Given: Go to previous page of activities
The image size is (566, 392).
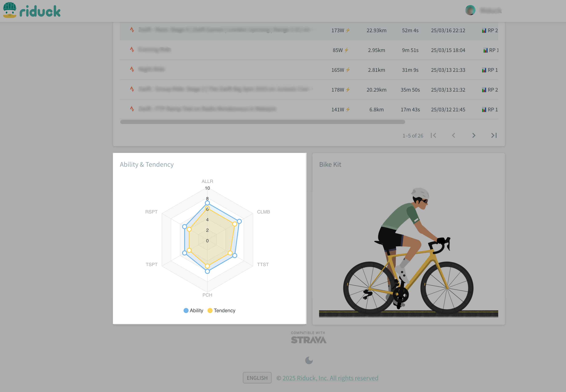Looking at the screenshot, I should pos(454,135).
